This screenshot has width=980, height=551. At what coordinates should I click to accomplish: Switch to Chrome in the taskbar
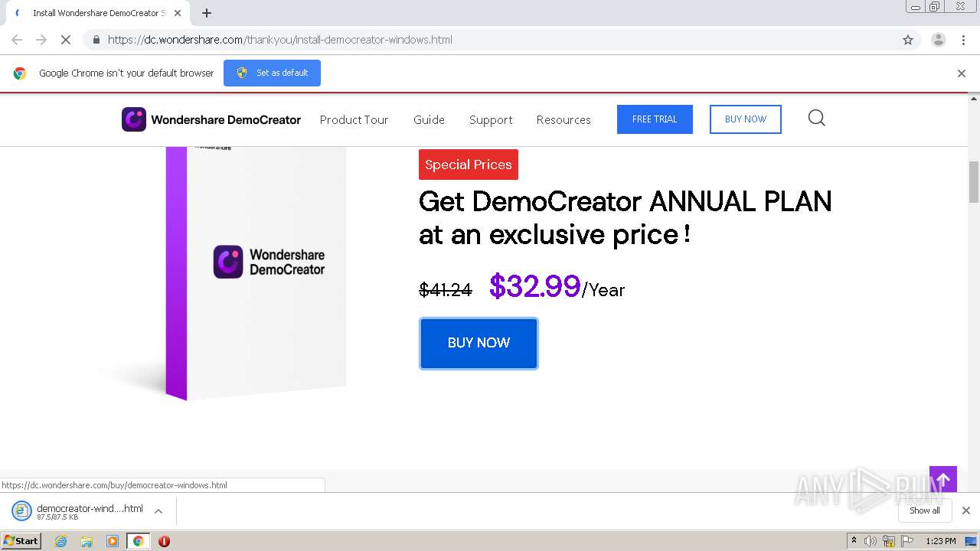tap(138, 541)
